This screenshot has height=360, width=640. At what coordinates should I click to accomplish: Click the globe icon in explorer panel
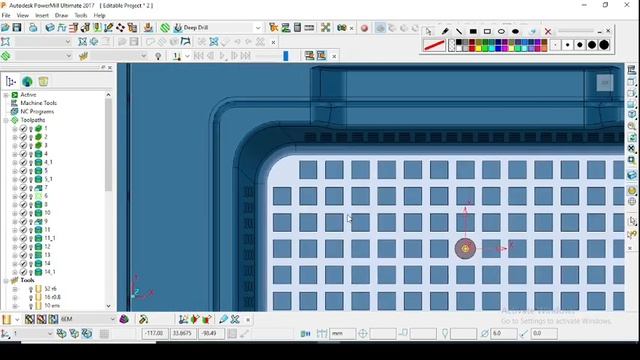click(x=27, y=82)
